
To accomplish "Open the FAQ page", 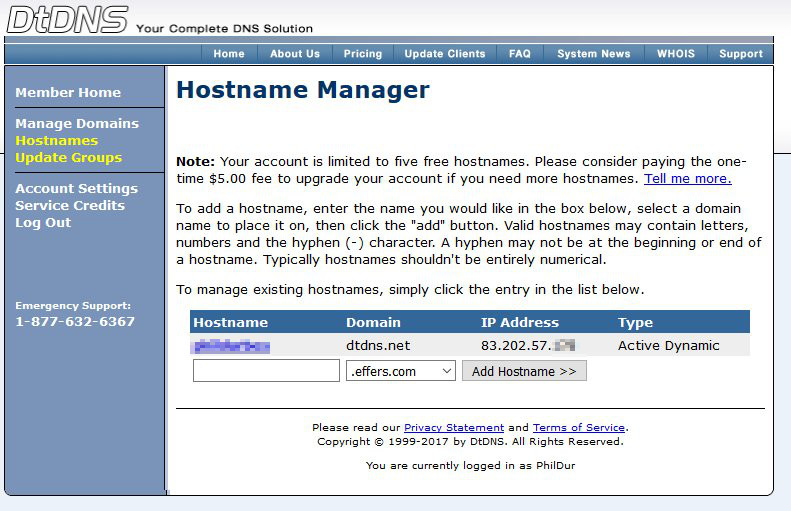I will 520,54.
